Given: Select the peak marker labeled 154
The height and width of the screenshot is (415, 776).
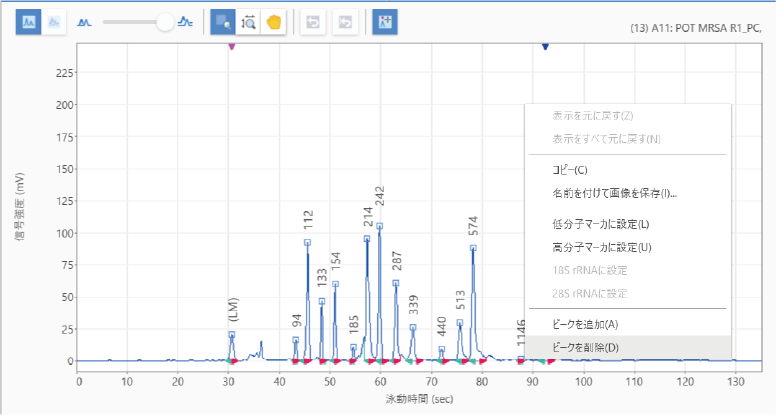Looking at the screenshot, I should pos(335,284).
